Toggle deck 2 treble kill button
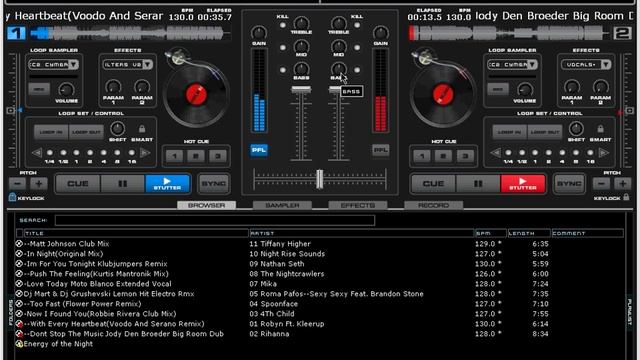Viewport: 640px width, 360px height. [x=357, y=25]
